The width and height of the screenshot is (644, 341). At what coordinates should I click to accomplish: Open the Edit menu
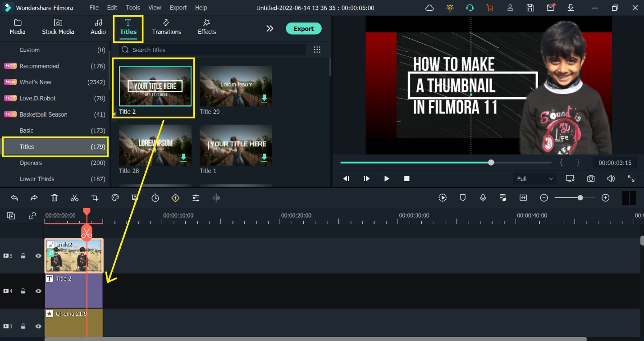112,8
